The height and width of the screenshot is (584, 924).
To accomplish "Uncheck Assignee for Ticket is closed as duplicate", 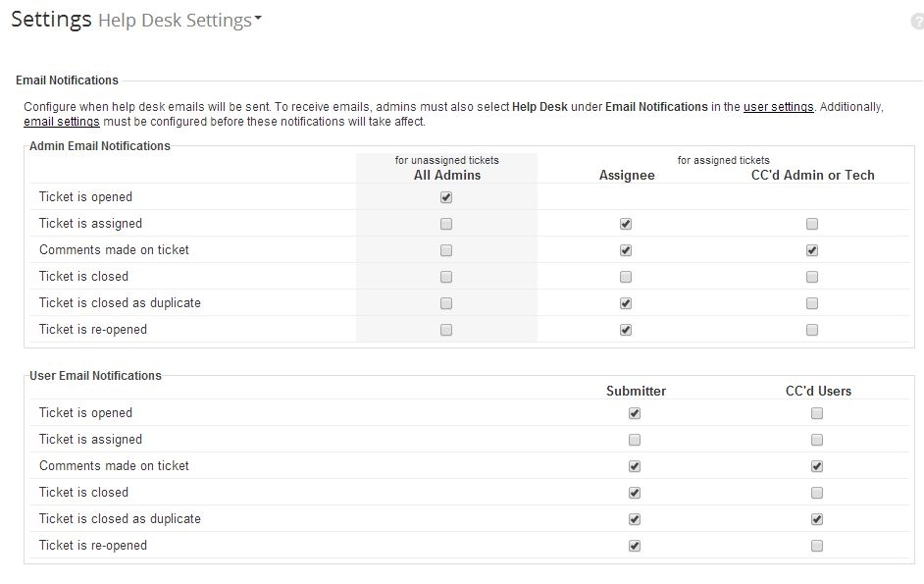I will (x=626, y=303).
